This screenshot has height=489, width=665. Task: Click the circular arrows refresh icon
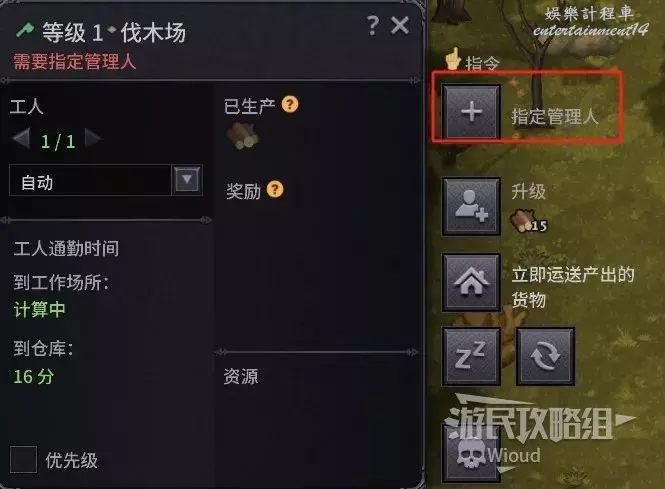tap(545, 356)
